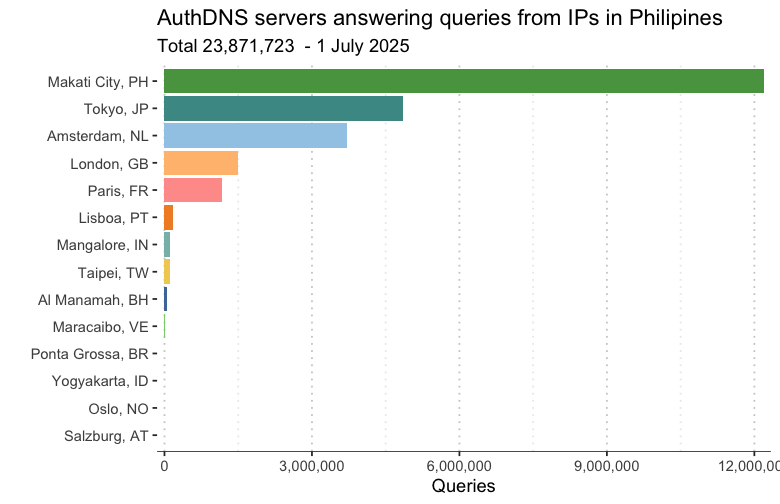Viewport: 780px width, 504px height.
Task: Click the 'Oslo, NO' axis label
Action: pos(118,408)
